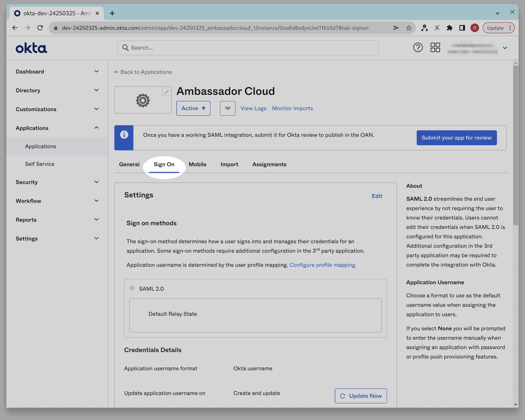Open Monitor Imports link
The image size is (525, 420).
pos(292,108)
